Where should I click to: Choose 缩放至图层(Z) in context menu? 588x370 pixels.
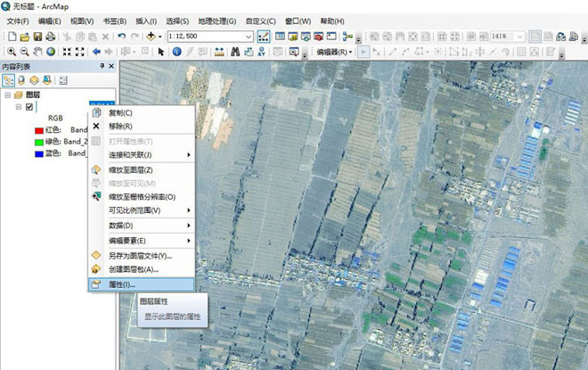142,170
